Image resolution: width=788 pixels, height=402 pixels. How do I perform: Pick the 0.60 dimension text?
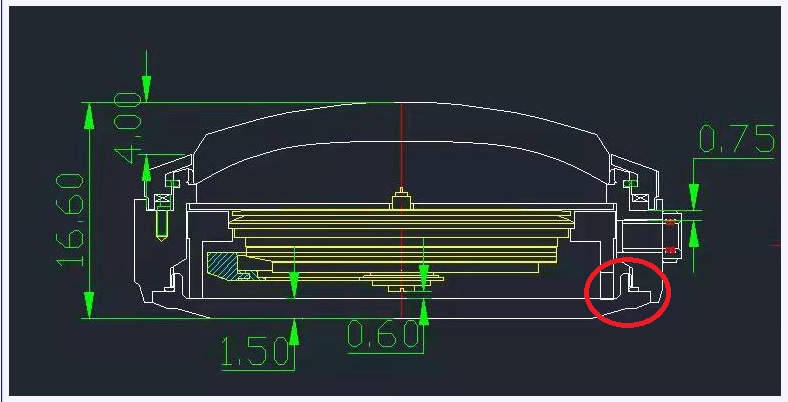pos(384,335)
